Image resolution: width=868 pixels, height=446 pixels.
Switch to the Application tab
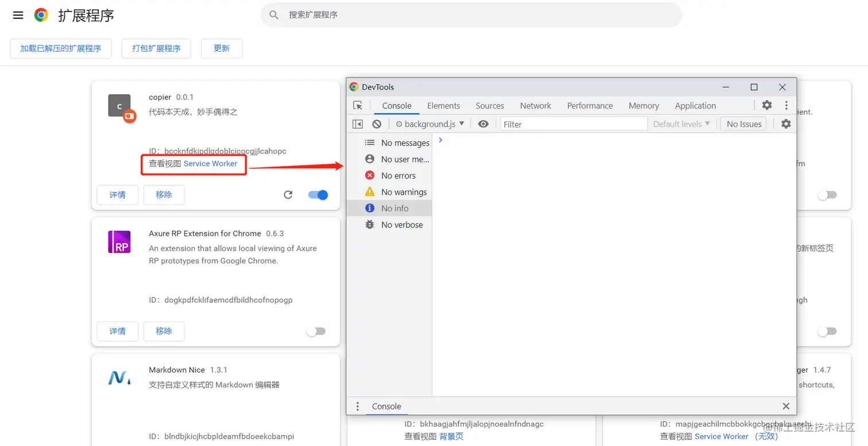pyautogui.click(x=695, y=106)
